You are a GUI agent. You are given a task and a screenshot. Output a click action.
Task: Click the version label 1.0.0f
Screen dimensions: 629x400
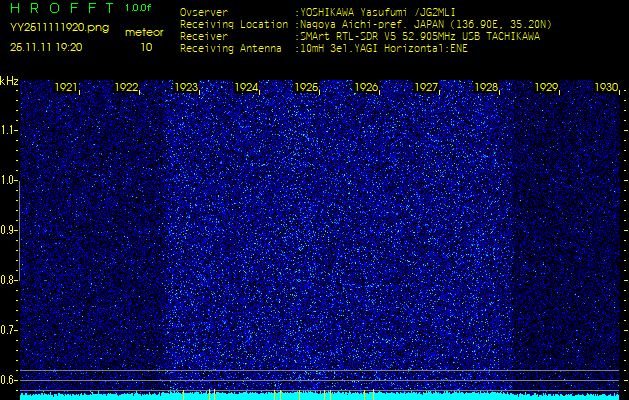(x=138, y=8)
